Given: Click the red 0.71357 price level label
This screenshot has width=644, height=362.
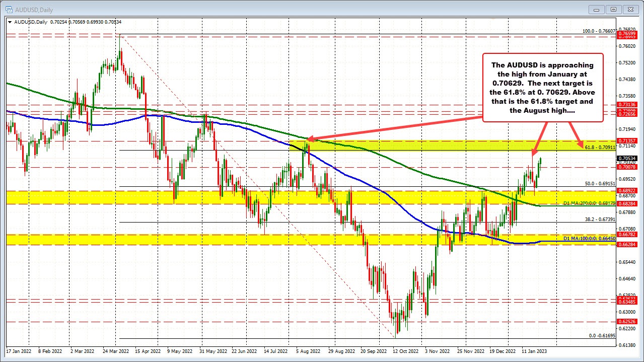Looking at the screenshot, I should pyautogui.click(x=627, y=140).
